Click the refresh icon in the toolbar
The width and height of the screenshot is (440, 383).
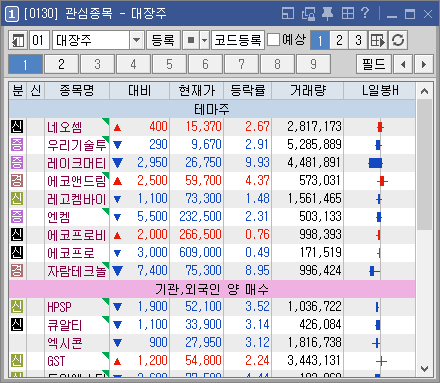coord(398,40)
